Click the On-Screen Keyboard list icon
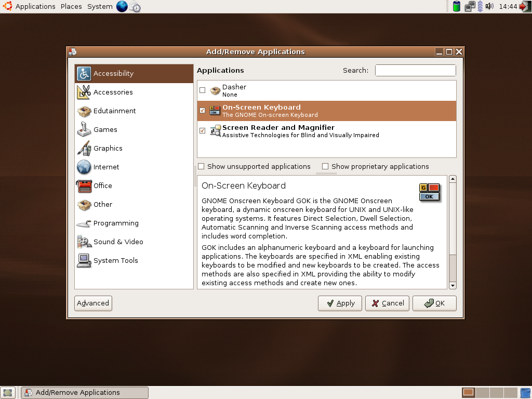Screen dimensions: 532x399 pyautogui.click(x=215, y=111)
